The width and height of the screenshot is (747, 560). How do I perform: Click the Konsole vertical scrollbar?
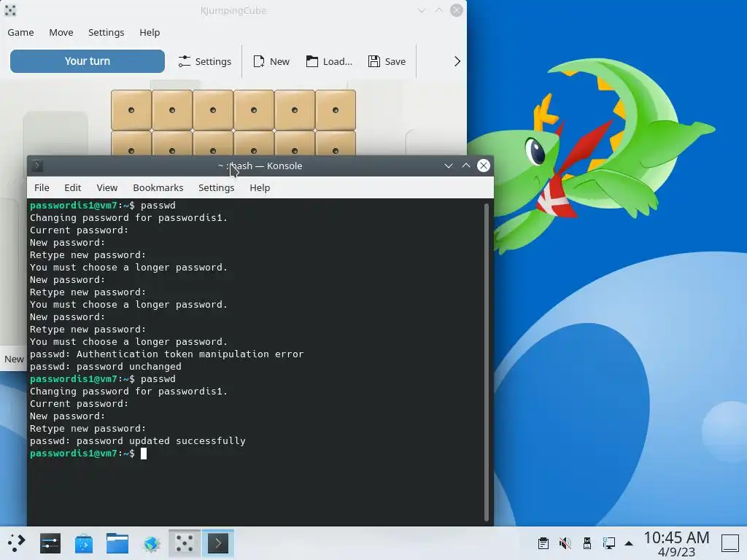[x=487, y=362]
